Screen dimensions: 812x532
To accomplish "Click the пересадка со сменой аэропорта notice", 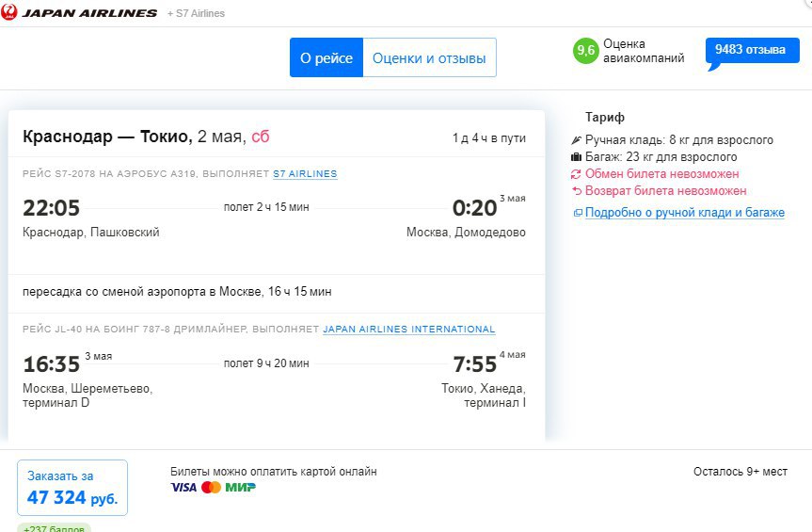I will point(177,292).
